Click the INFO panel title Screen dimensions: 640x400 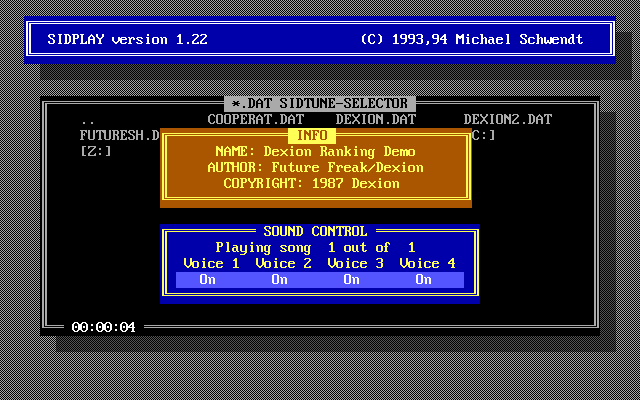pos(312,136)
